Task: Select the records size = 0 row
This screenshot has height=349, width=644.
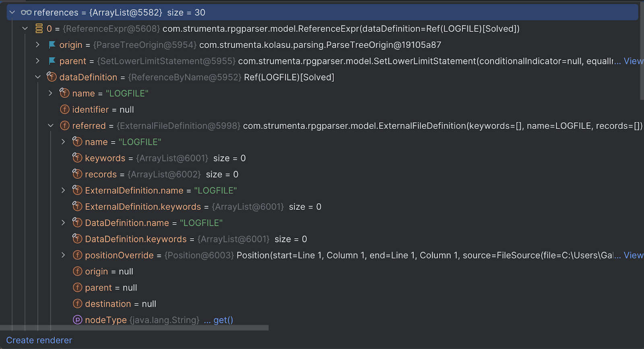Action: coord(322,174)
